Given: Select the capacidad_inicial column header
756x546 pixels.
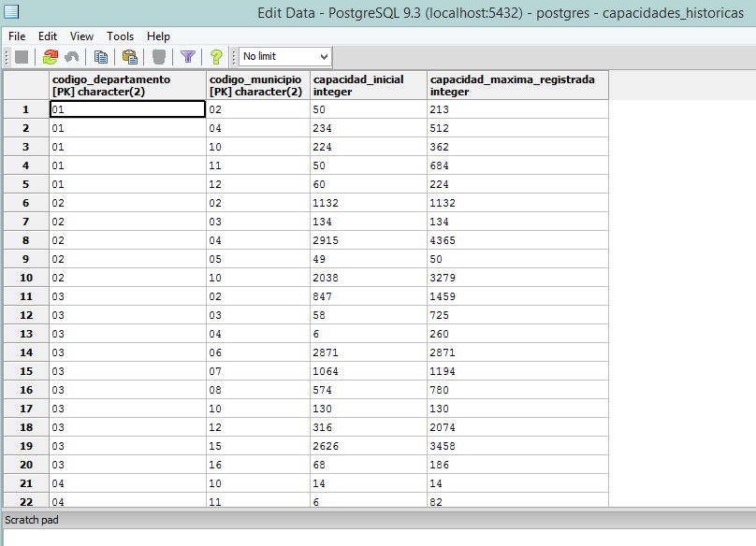Looking at the screenshot, I should pos(369,85).
